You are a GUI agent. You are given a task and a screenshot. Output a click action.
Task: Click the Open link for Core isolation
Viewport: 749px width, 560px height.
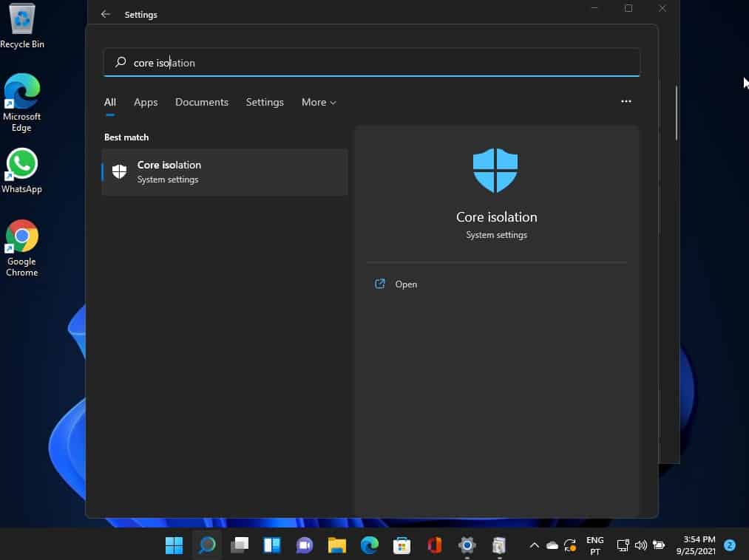point(406,284)
